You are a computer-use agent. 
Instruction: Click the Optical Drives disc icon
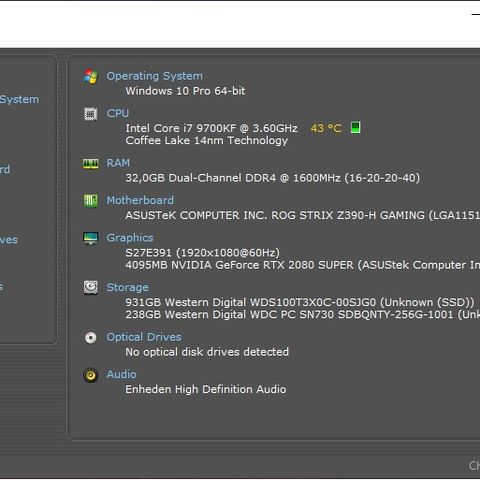[x=90, y=338]
